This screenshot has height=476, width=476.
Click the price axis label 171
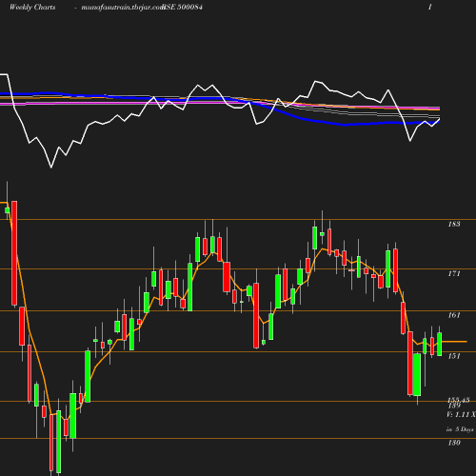(x=454, y=273)
